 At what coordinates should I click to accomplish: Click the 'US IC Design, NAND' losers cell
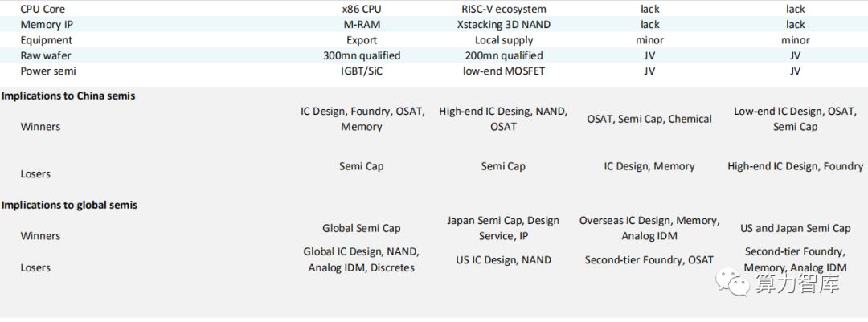click(x=504, y=259)
